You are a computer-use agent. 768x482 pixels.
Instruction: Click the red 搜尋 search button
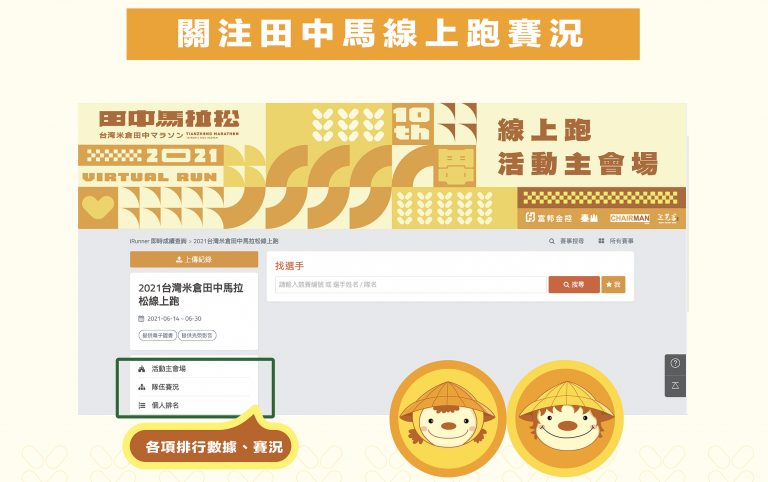574,285
